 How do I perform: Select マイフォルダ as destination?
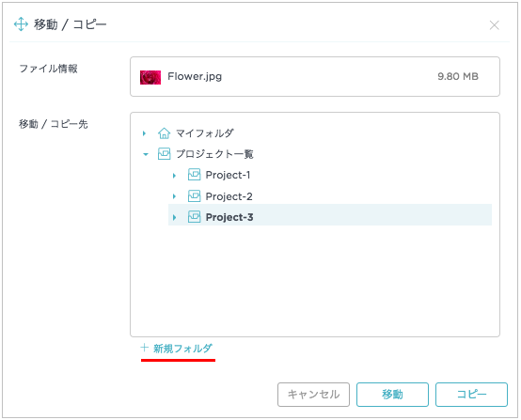(x=205, y=133)
